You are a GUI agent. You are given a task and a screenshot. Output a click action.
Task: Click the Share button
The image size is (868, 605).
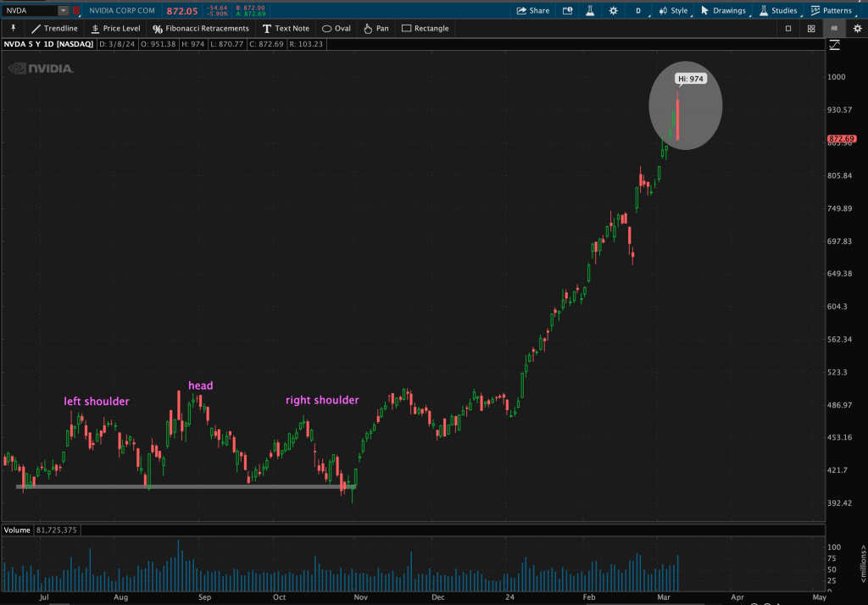pos(532,11)
